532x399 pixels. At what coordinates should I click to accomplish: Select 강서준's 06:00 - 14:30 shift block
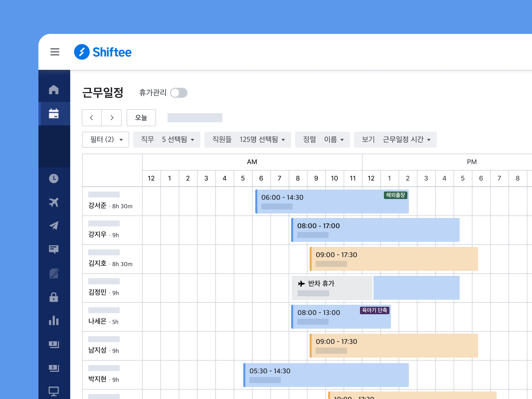332,201
